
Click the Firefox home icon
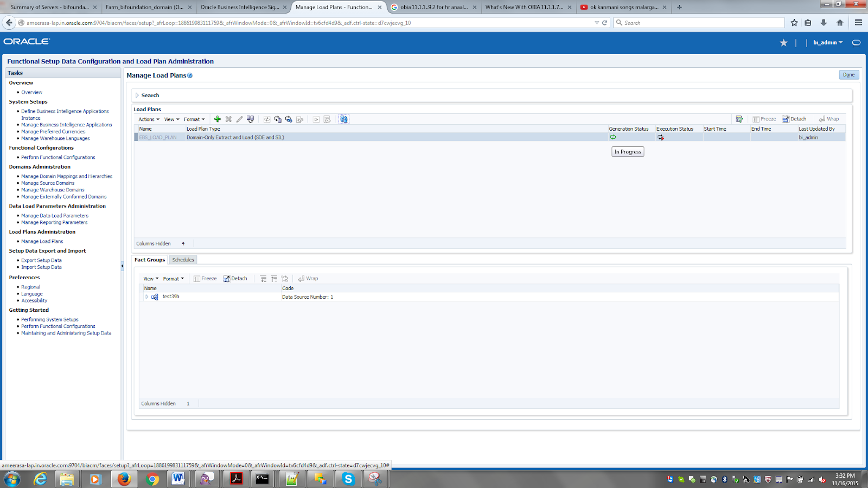840,23
